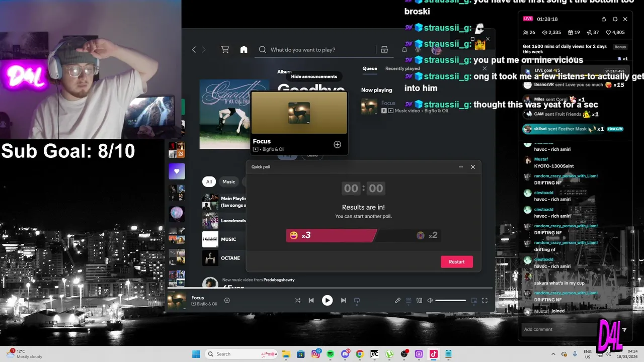Image resolution: width=644 pixels, height=362 pixels.
Task: Click the Bonus button
Action: [620, 47]
